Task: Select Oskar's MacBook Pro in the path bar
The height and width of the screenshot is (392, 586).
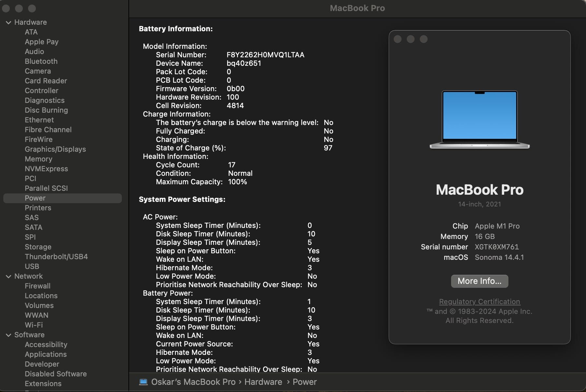Action: tap(193, 382)
